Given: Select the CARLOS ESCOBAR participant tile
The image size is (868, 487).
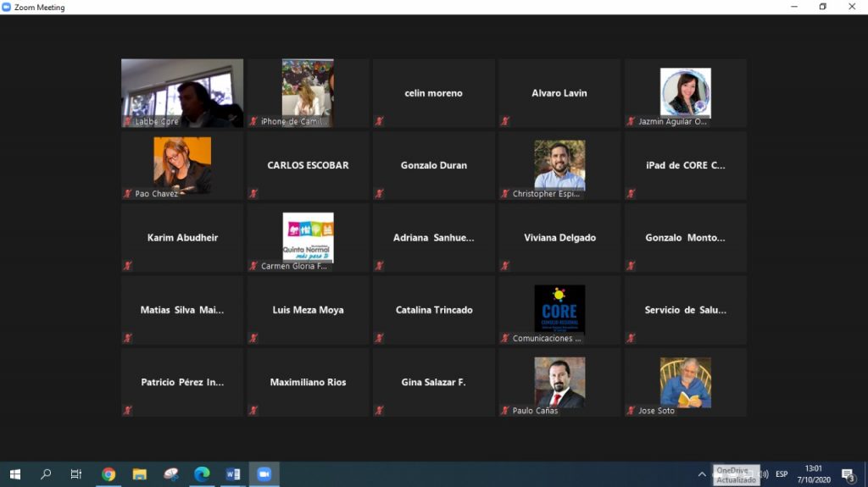Looking at the screenshot, I should click(308, 165).
